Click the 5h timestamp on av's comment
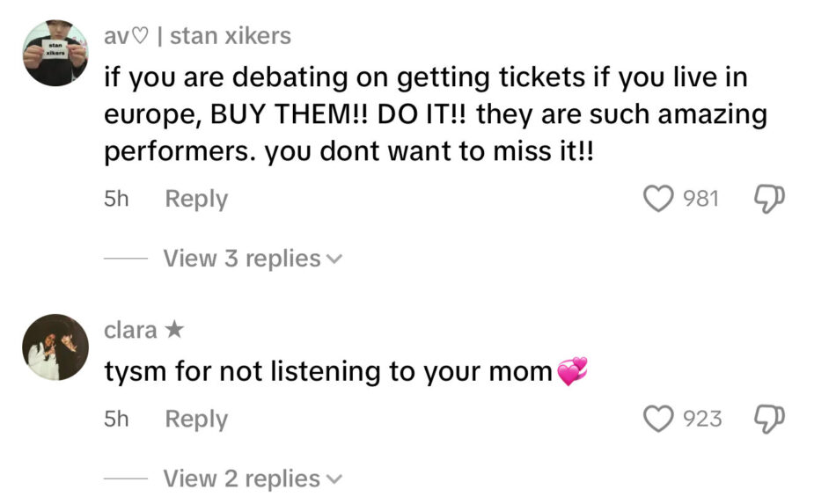The width and height of the screenshot is (814, 504). [x=116, y=199]
